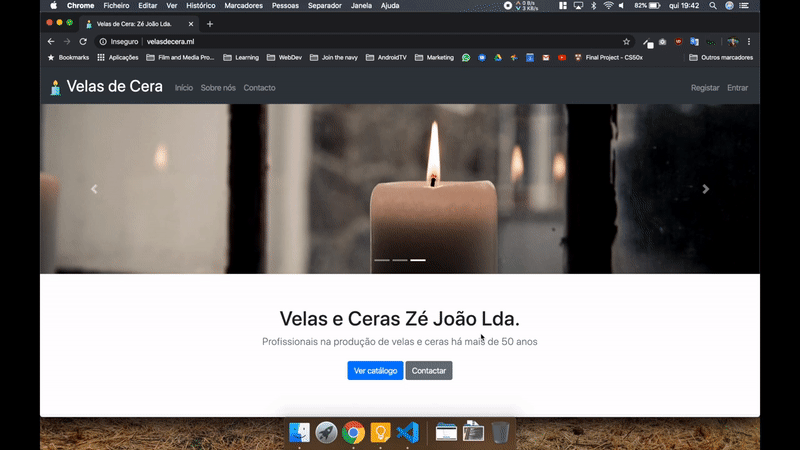The height and width of the screenshot is (450, 800).
Task: Bookmark this page with the star icon
Action: tap(626, 42)
